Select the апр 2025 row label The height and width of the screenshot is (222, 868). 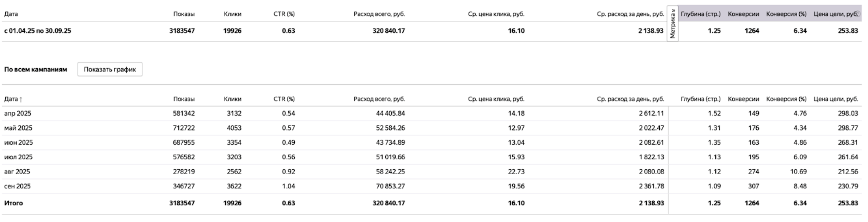click(x=18, y=113)
